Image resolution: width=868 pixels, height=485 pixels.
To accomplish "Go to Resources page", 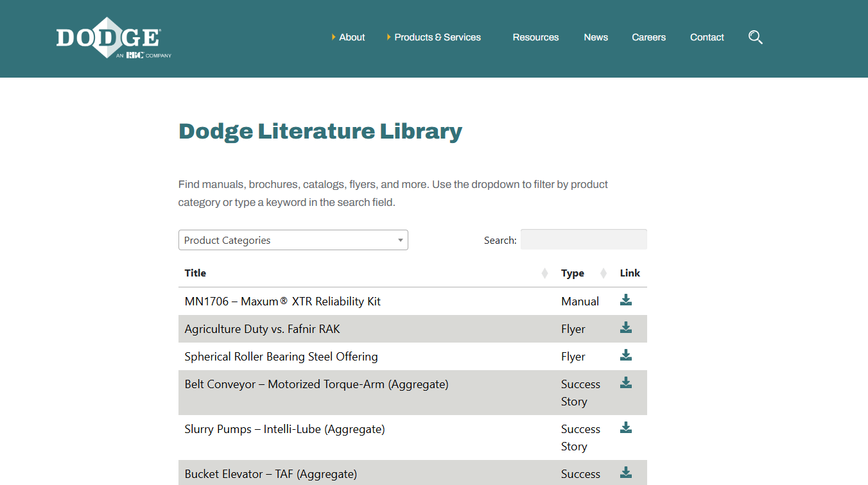I will (x=535, y=37).
